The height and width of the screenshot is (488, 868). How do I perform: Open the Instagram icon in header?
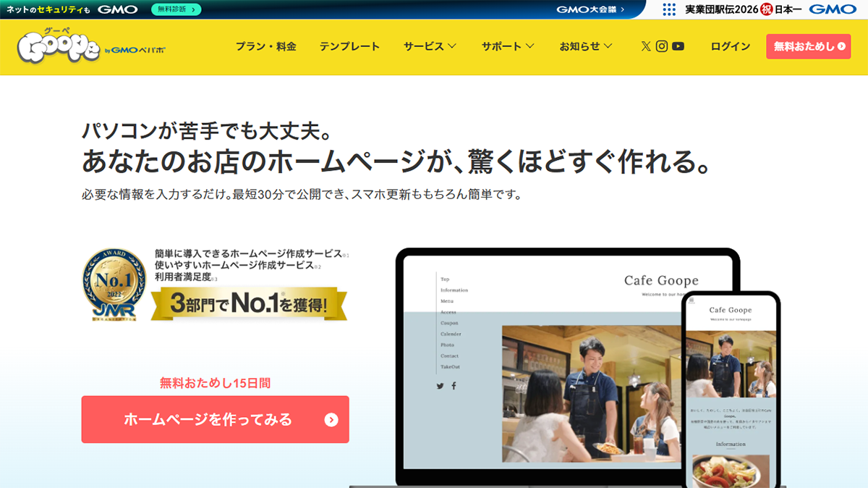coord(662,46)
